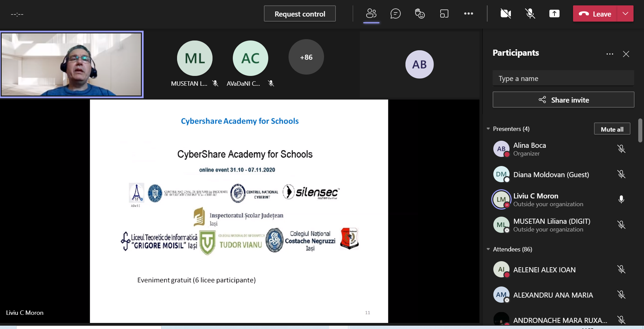The width and height of the screenshot is (644, 329).
Task: Toggle Liviu C Moron's microphone
Action: point(621,199)
